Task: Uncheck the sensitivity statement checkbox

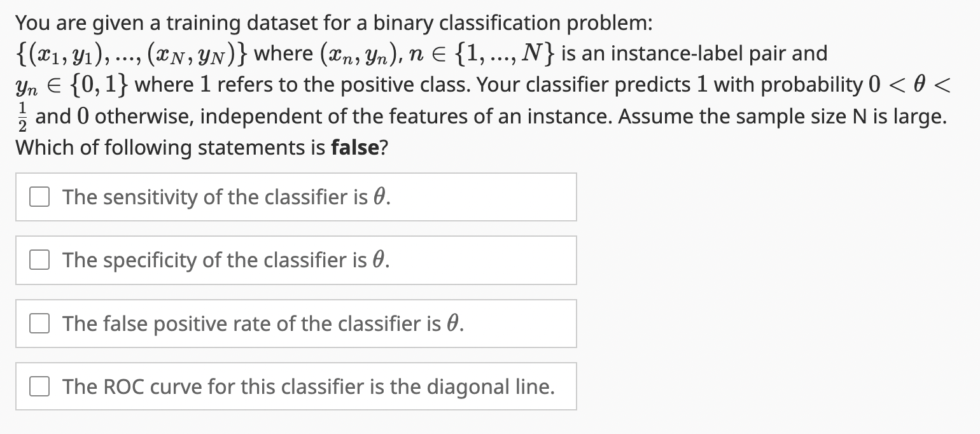Action: click(39, 197)
